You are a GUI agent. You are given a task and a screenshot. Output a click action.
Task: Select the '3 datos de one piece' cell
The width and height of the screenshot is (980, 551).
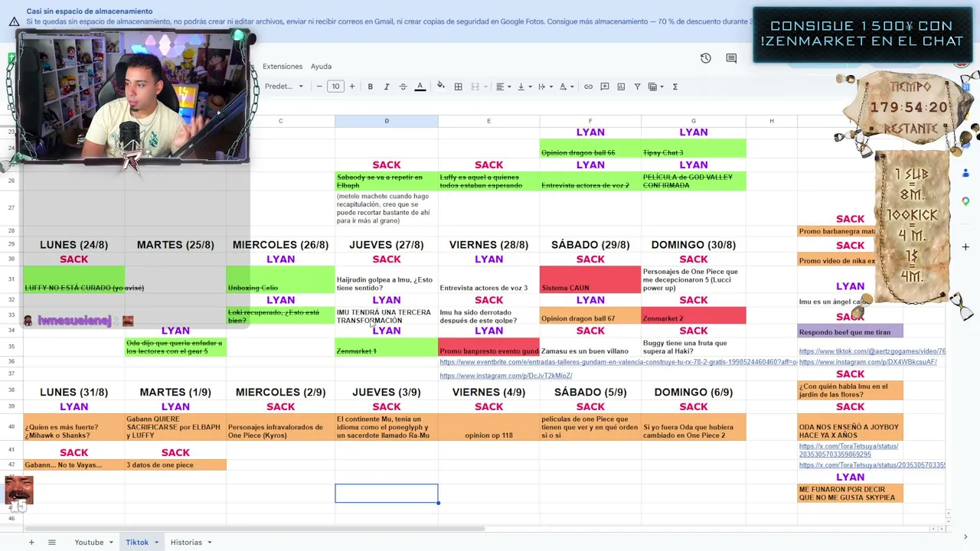(175, 465)
